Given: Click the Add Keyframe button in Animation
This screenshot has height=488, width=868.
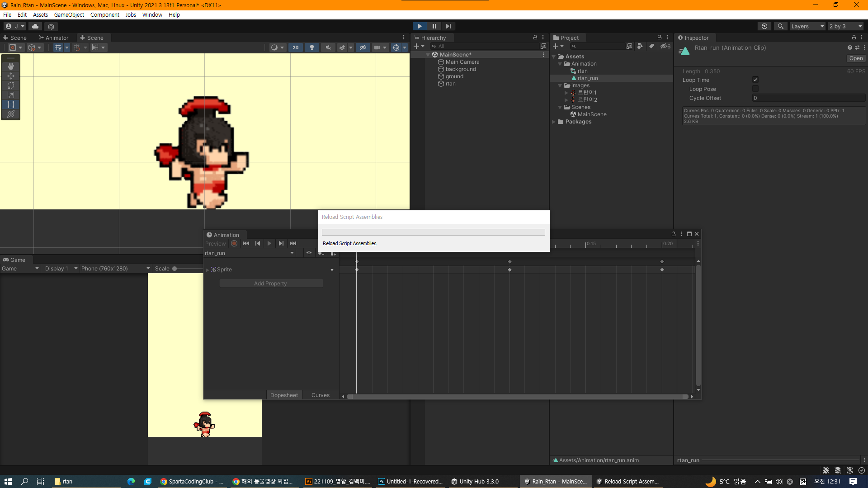Looking at the screenshot, I should coord(321,253).
